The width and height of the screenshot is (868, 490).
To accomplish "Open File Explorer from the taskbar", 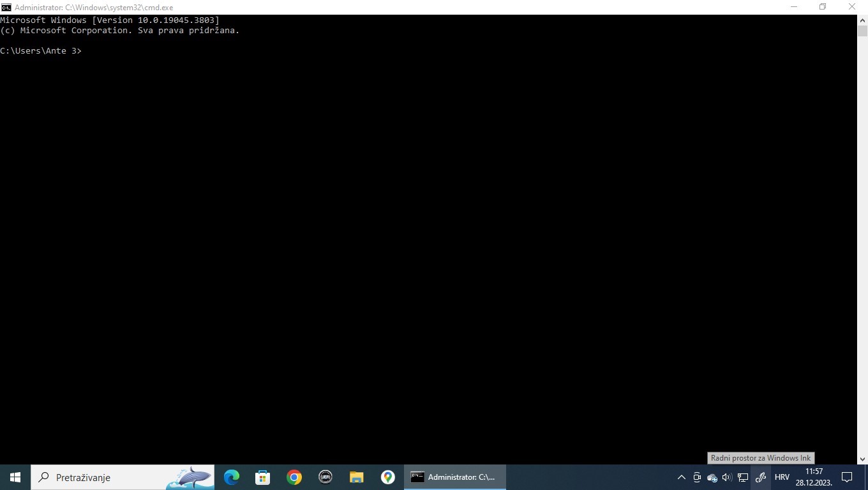I will pyautogui.click(x=356, y=477).
